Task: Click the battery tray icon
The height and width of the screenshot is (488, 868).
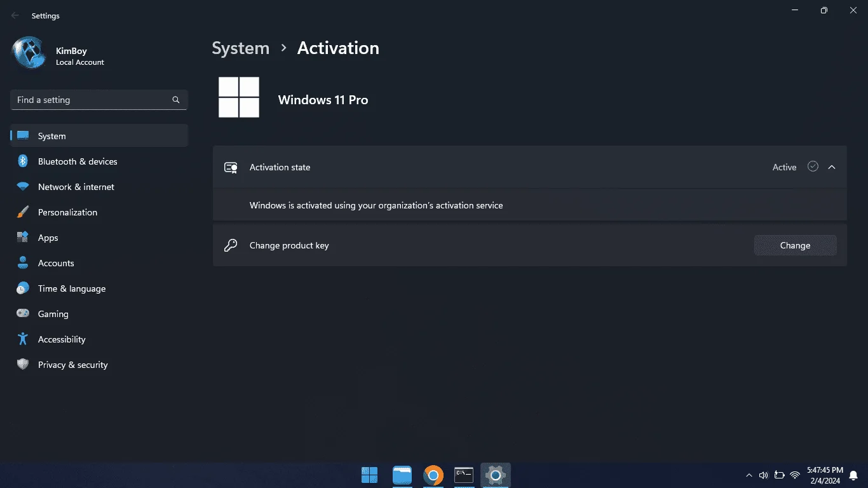Action: 779,475
